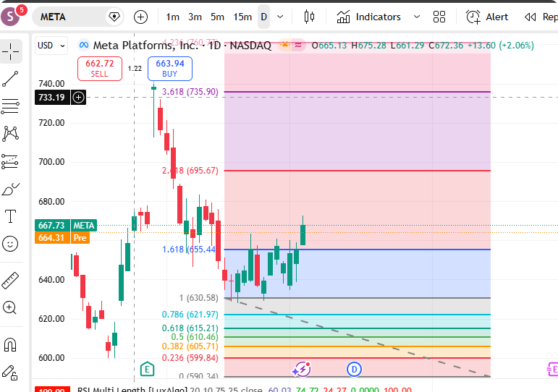Click the Meta Platforms, Inc. chart title
Viewport: 558px width, 392px height.
pyautogui.click(x=145, y=45)
